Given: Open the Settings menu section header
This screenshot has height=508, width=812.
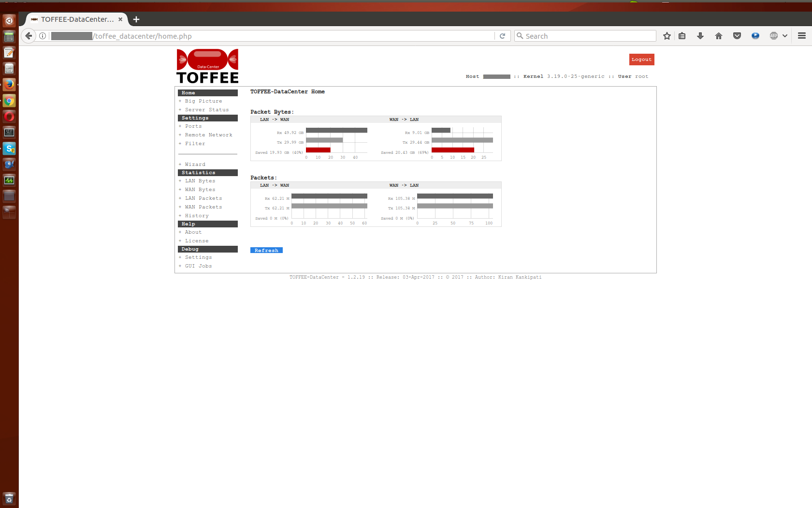Looking at the screenshot, I should click(x=208, y=118).
